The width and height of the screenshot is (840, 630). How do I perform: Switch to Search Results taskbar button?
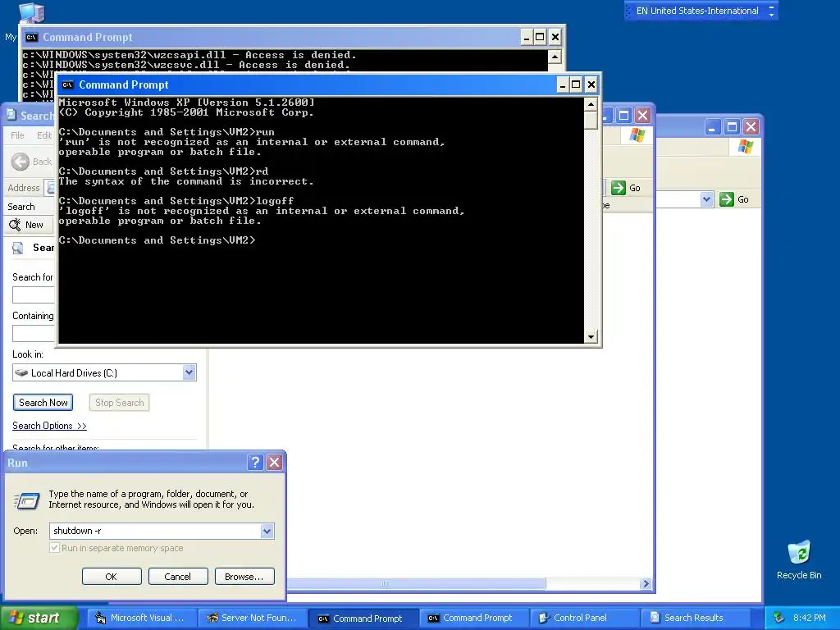[x=695, y=618]
